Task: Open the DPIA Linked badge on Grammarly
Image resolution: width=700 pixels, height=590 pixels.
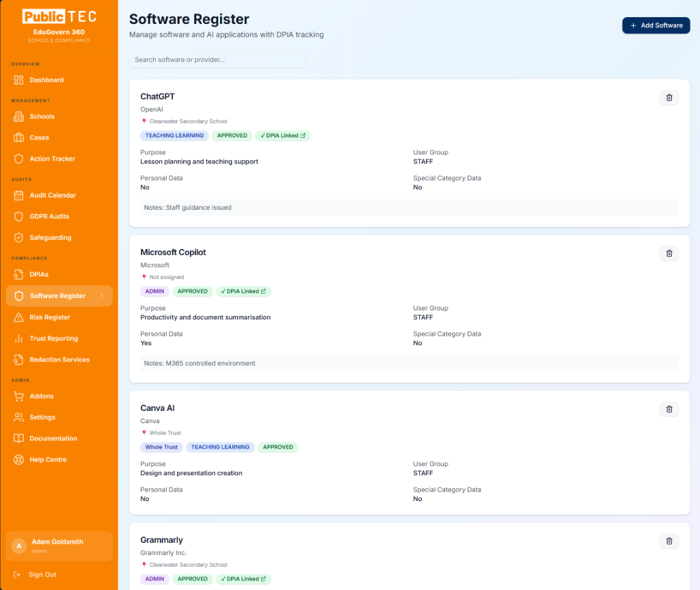Action: point(244,579)
